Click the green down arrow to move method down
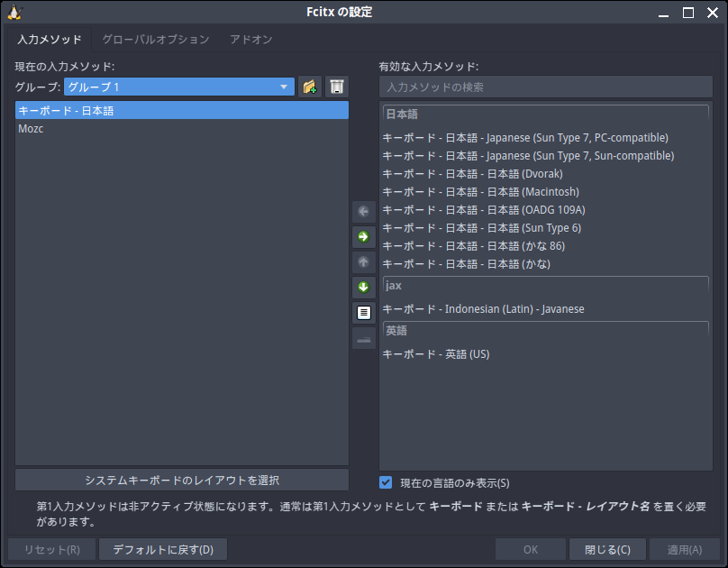This screenshot has height=568, width=728. [x=363, y=287]
